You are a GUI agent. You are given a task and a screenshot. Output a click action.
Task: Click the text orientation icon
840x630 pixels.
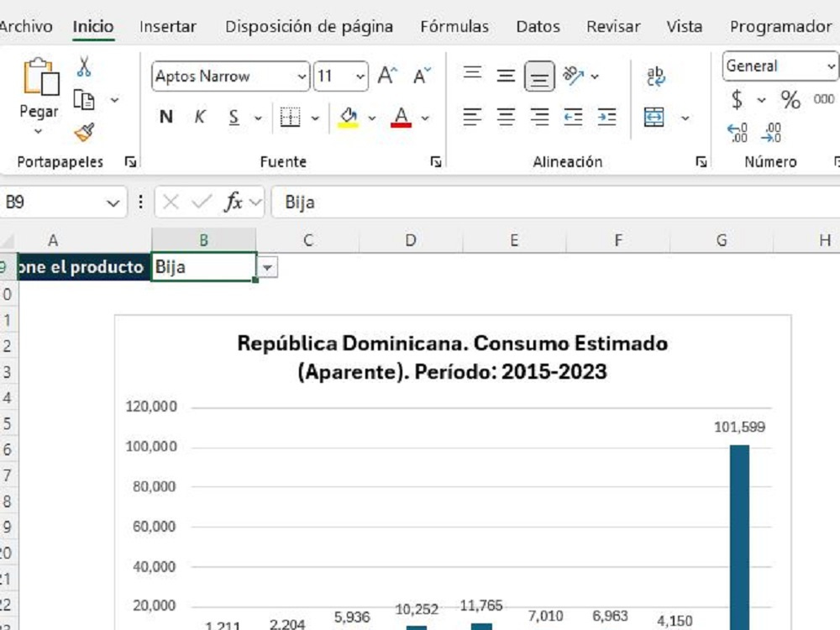pyautogui.click(x=573, y=76)
